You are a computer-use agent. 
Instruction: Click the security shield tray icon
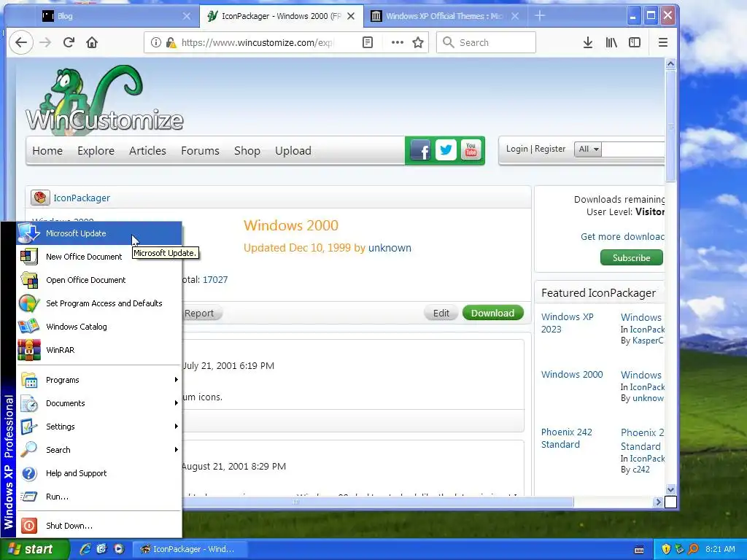tap(666, 549)
